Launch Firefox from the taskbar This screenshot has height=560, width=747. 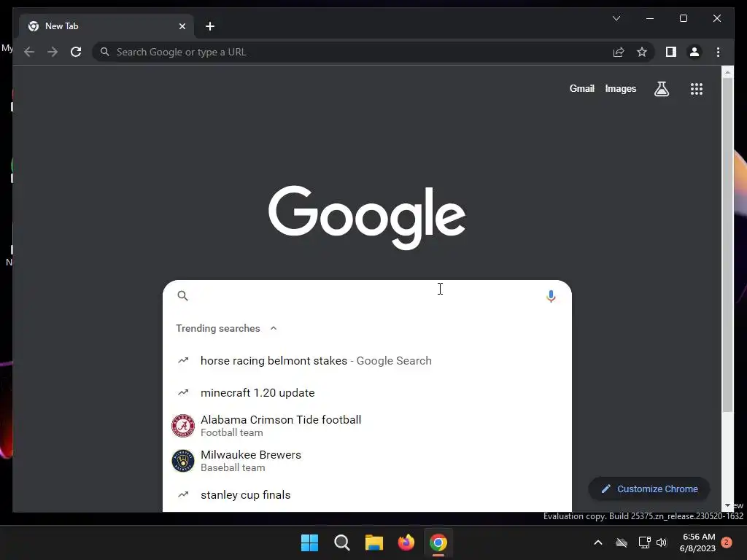coord(406,542)
